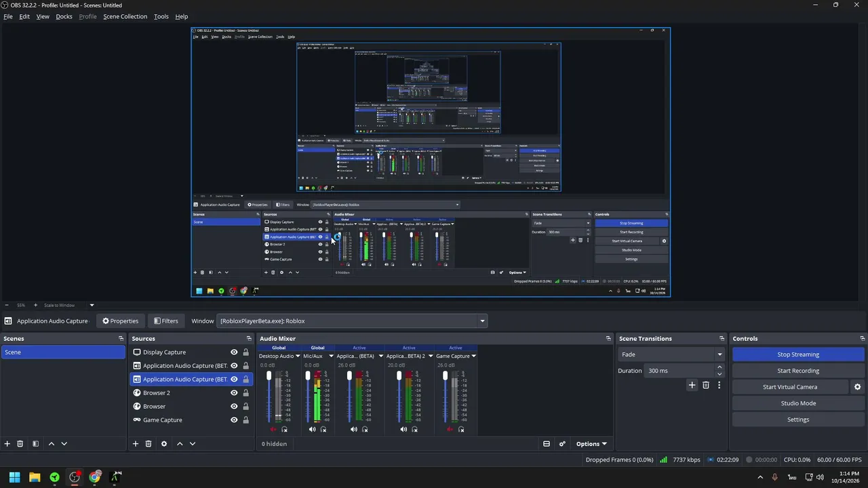Viewport: 868px width, 488px height.
Task: Lock the Display Capture source
Action: pyautogui.click(x=245, y=352)
